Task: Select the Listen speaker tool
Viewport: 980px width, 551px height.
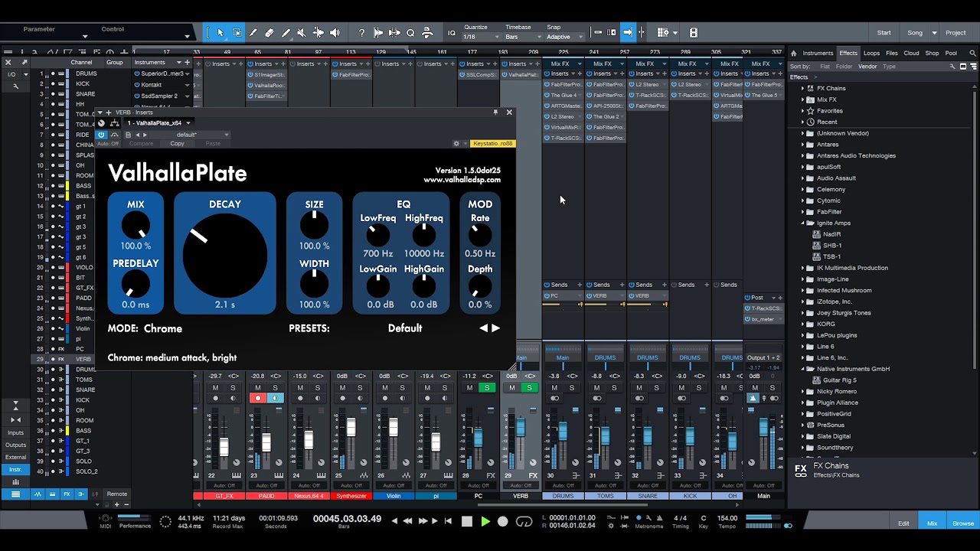Action: 335,33
